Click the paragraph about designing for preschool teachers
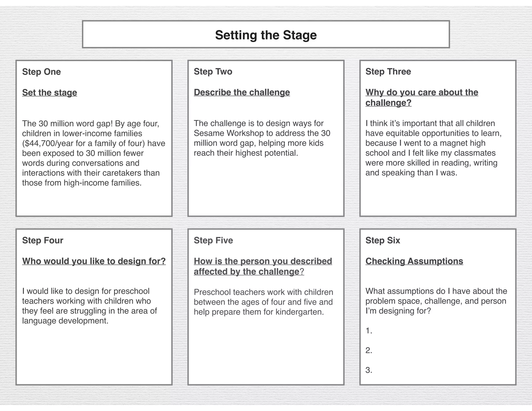This screenshot has height=411, width=532. (x=90, y=306)
